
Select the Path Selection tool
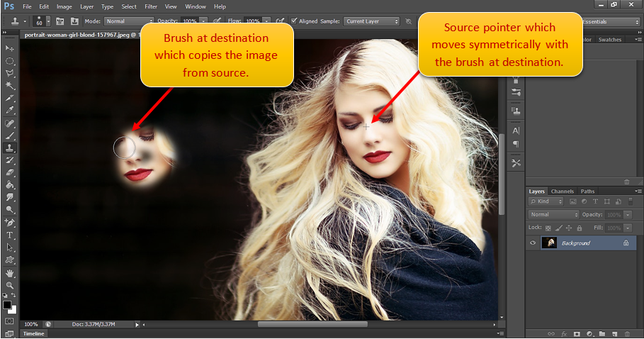tap(9, 248)
